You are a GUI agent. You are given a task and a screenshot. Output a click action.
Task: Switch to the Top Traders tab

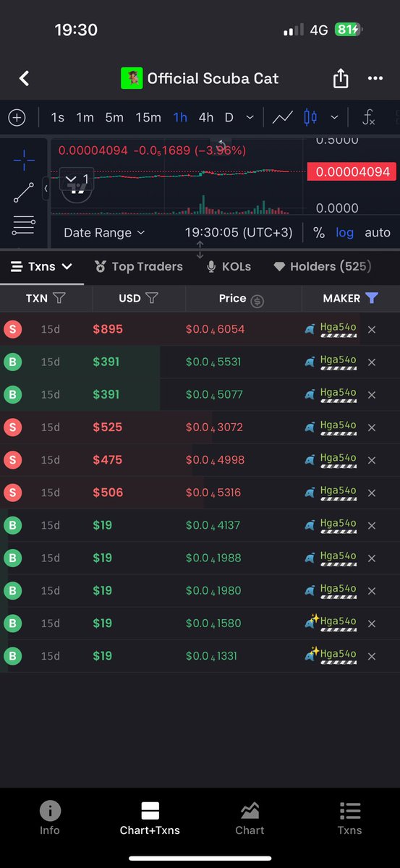click(138, 266)
